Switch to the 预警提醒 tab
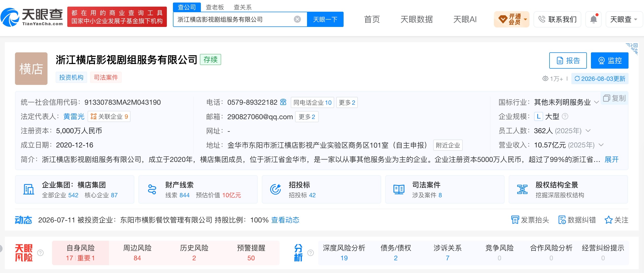The width and height of the screenshot is (644, 273). click(251, 253)
